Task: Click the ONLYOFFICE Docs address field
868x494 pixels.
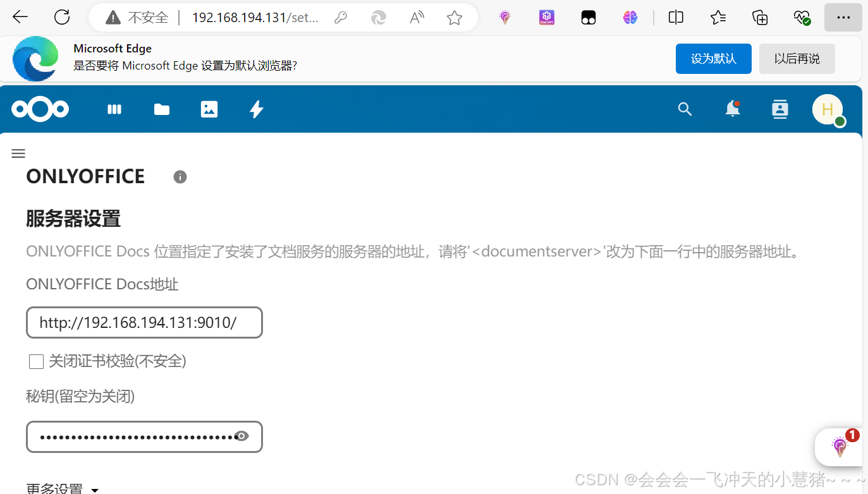Action: coord(144,322)
